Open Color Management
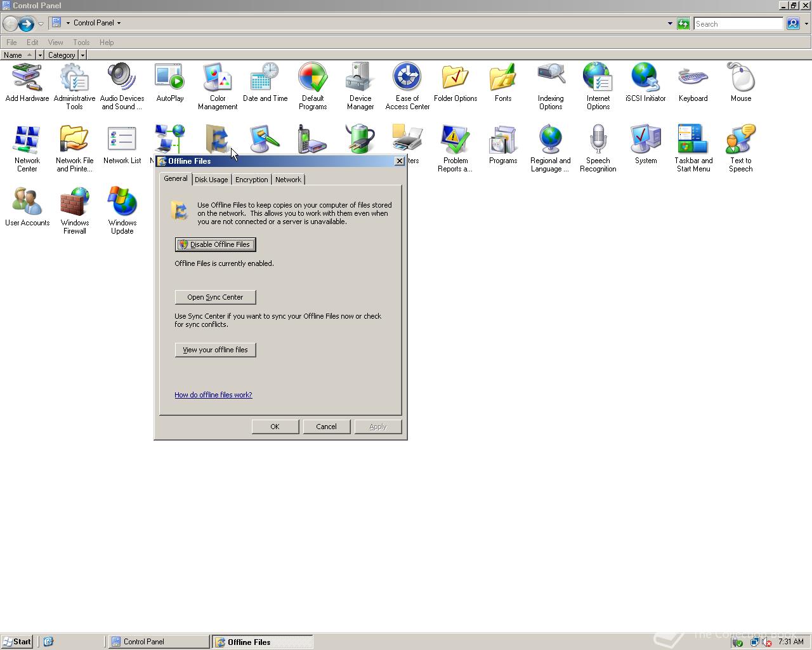The height and width of the screenshot is (650, 812). coord(218,87)
